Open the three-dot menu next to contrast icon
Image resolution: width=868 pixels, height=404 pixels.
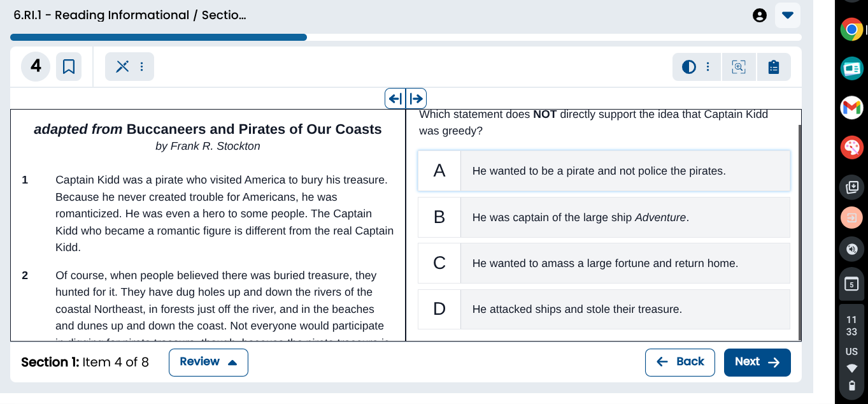pos(706,66)
